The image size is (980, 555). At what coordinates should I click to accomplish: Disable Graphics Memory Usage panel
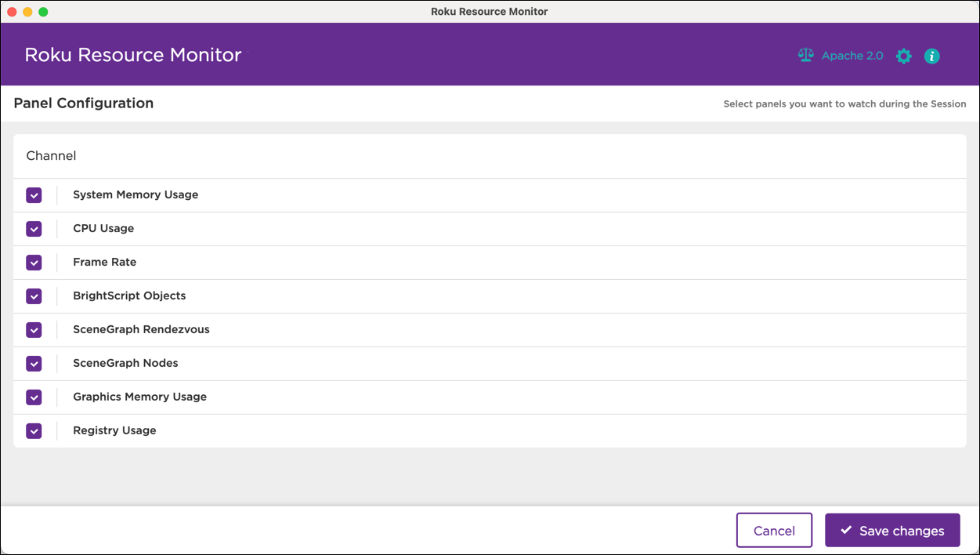(x=34, y=397)
